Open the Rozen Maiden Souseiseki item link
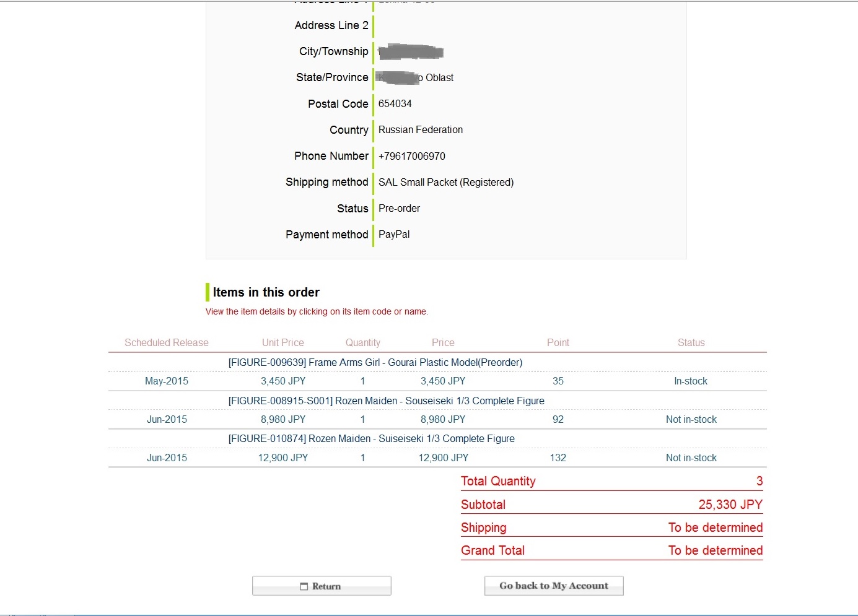 (x=387, y=401)
